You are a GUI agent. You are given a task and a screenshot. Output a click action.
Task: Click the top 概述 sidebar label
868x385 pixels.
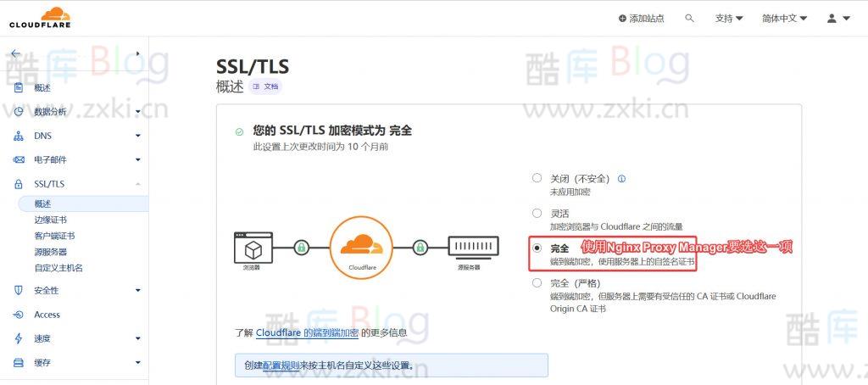tap(42, 87)
